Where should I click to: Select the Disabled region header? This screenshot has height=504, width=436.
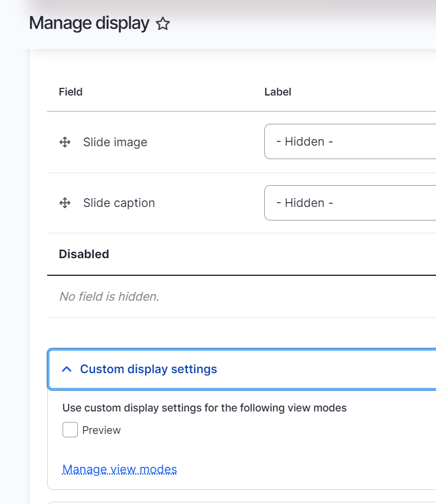[x=84, y=254]
